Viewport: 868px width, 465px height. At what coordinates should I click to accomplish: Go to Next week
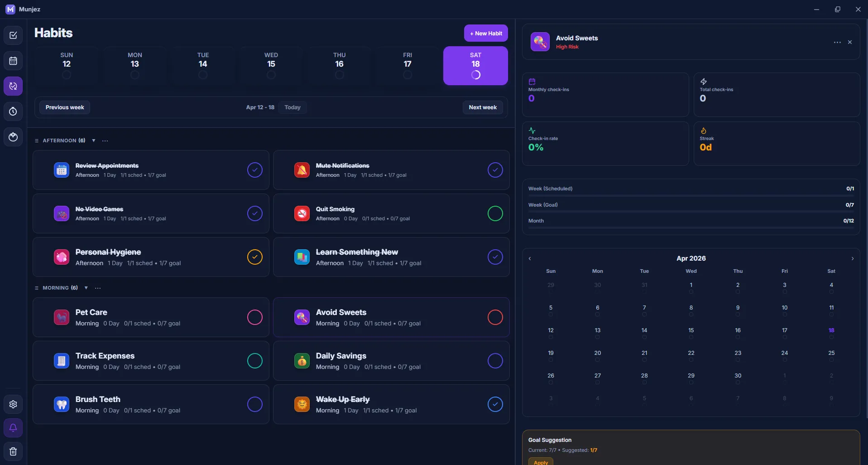(x=483, y=107)
